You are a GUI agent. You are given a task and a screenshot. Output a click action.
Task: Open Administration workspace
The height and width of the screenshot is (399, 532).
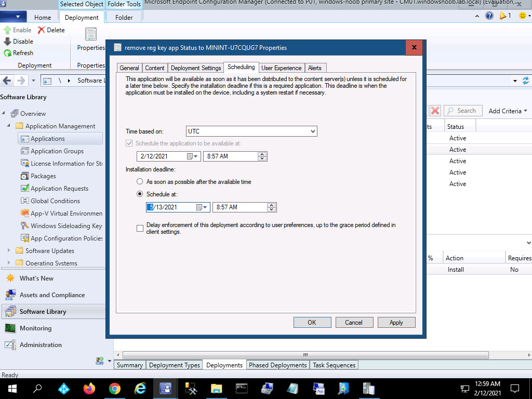41,345
